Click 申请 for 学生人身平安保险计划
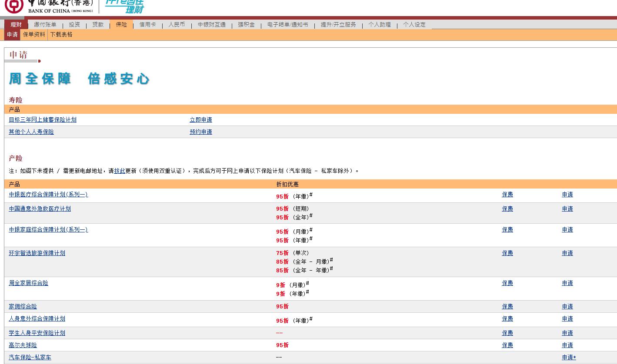The width and height of the screenshot is (617, 364). [x=567, y=333]
